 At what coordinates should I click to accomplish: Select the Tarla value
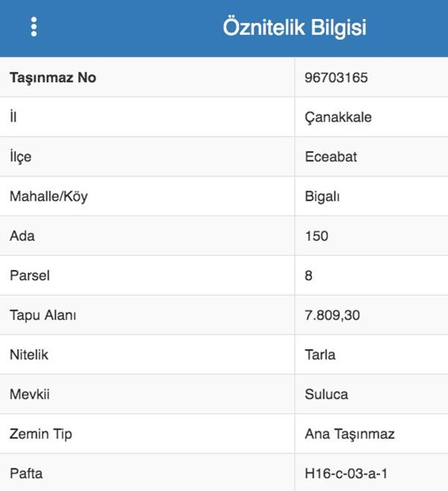click(320, 355)
